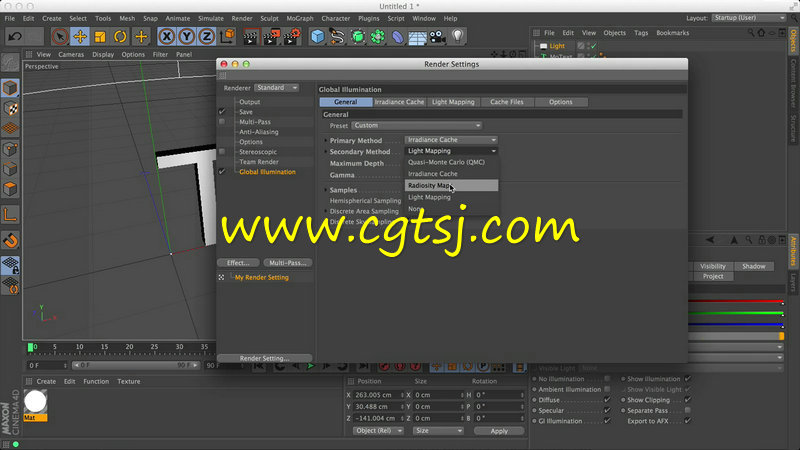
Task: Adjust the green color slider
Action: point(736,313)
